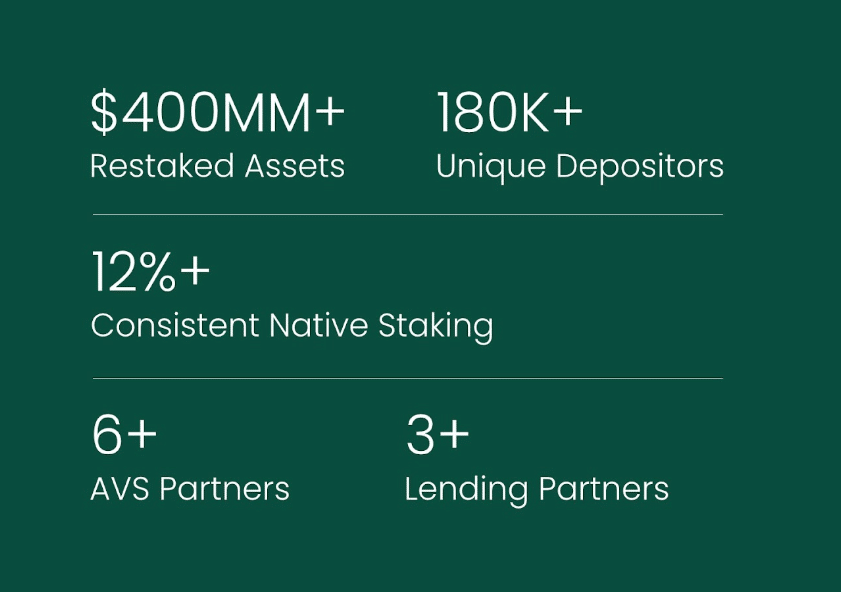
Task: Click the 12%+ percentage value
Action: tap(151, 271)
